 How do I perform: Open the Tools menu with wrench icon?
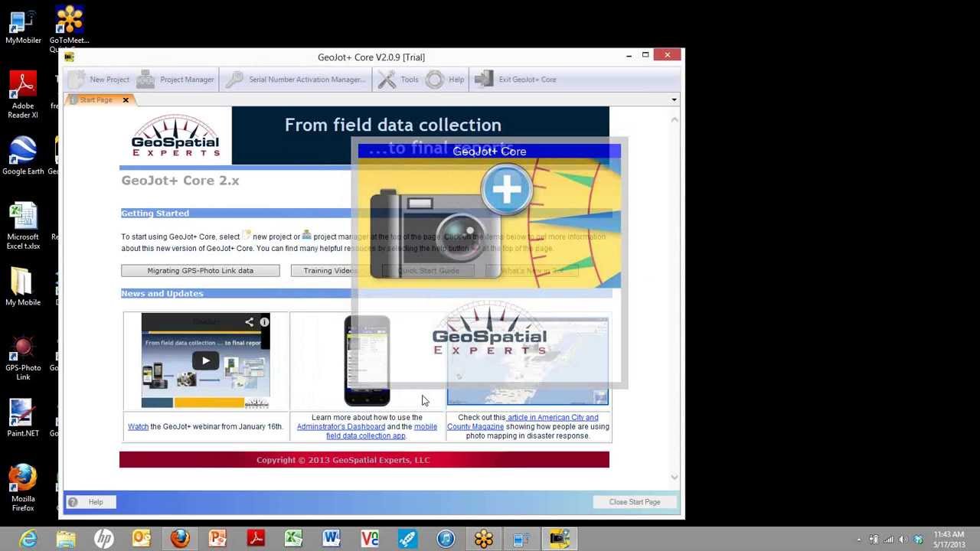398,80
